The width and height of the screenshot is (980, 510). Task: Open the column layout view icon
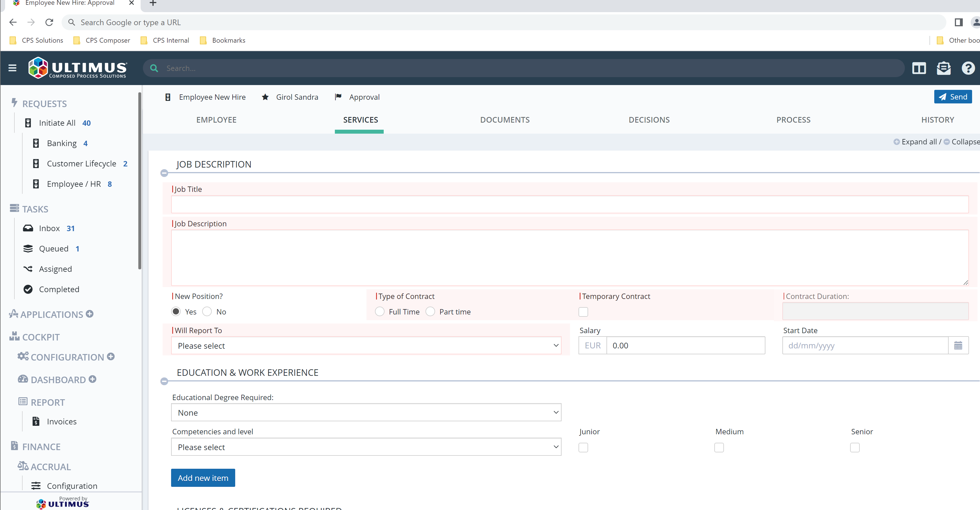point(919,68)
